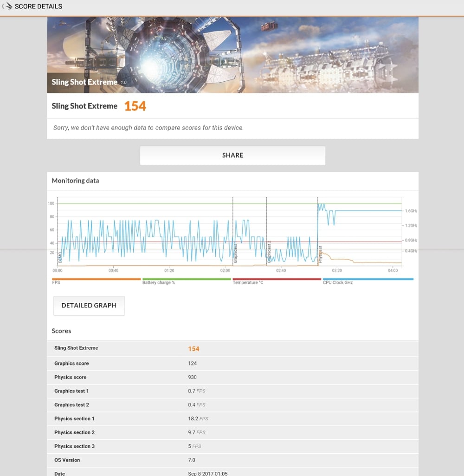Screen dimensions: 464x476
Task: Click the Physics section 1 result row
Action: pos(232,418)
